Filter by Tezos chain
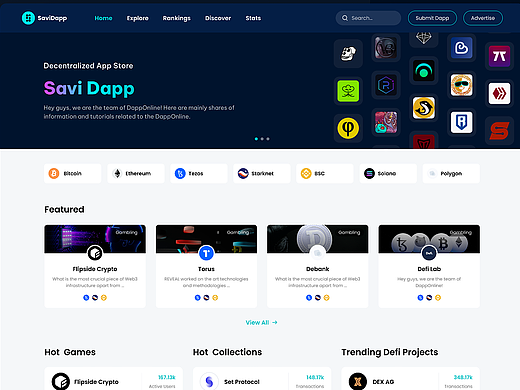The image size is (520, 390). [199, 173]
